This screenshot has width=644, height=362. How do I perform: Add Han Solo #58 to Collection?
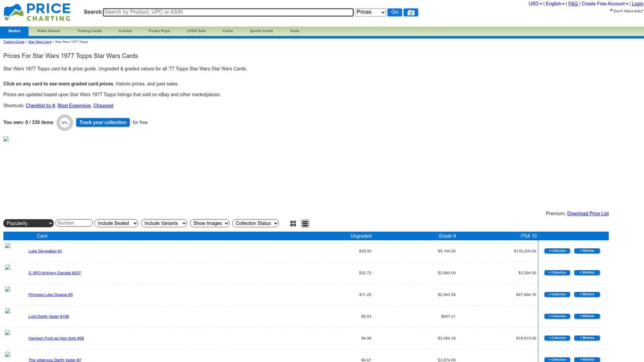(557, 338)
